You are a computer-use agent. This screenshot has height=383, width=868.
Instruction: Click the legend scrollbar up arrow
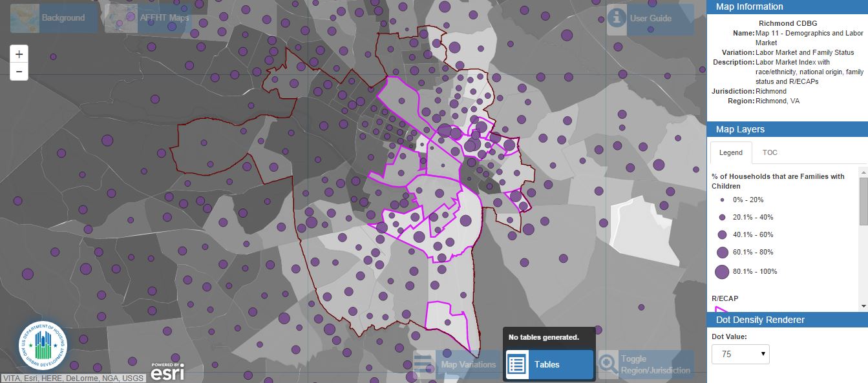pos(863,171)
